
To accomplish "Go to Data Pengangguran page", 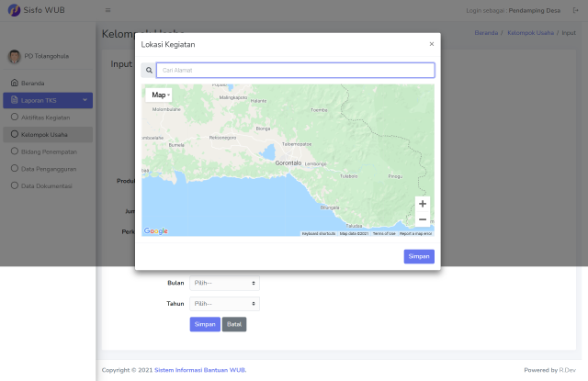I will click(48, 169).
